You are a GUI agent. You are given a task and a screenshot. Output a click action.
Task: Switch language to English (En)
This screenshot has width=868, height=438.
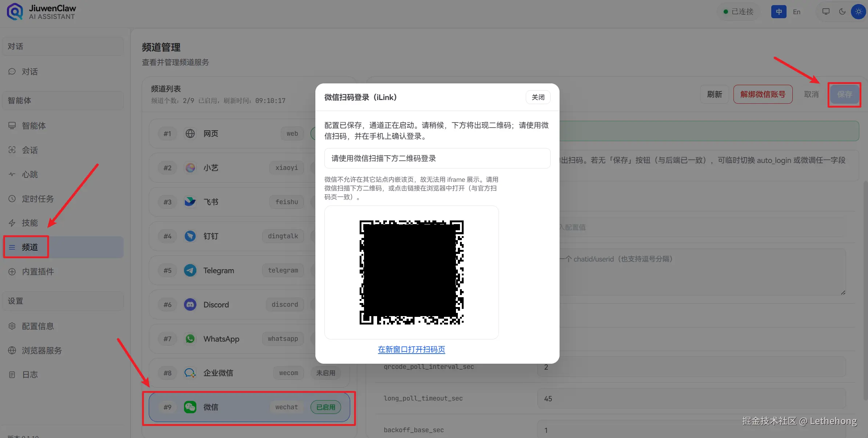[x=796, y=12]
